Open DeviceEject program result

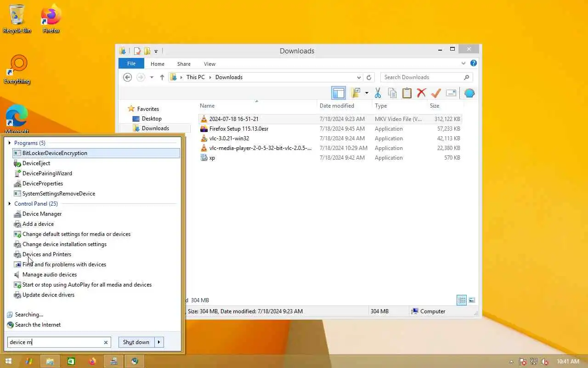(36, 163)
